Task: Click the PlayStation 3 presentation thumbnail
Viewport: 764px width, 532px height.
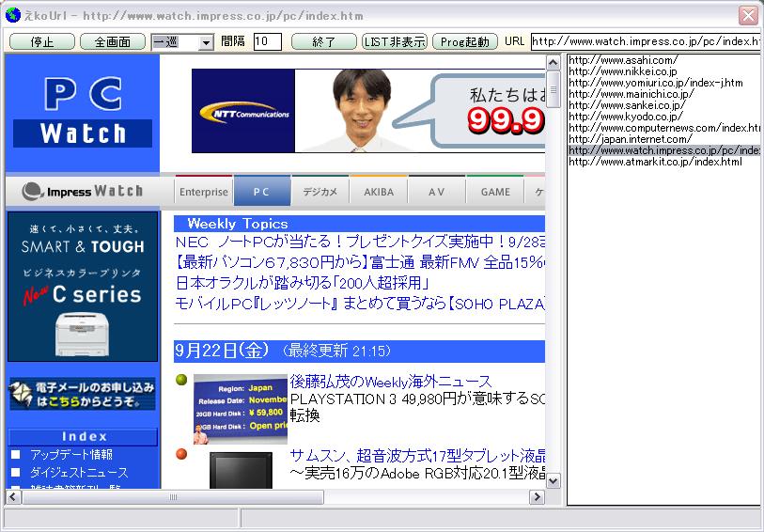Action: click(x=241, y=409)
